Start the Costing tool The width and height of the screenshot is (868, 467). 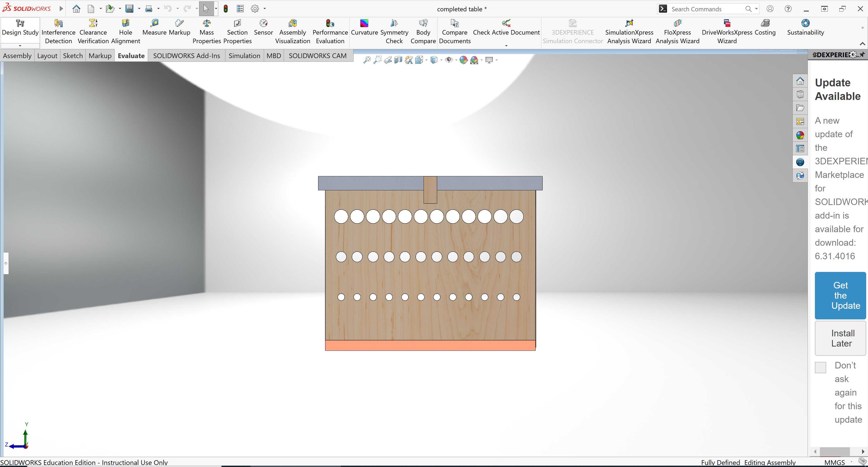(x=765, y=28)
